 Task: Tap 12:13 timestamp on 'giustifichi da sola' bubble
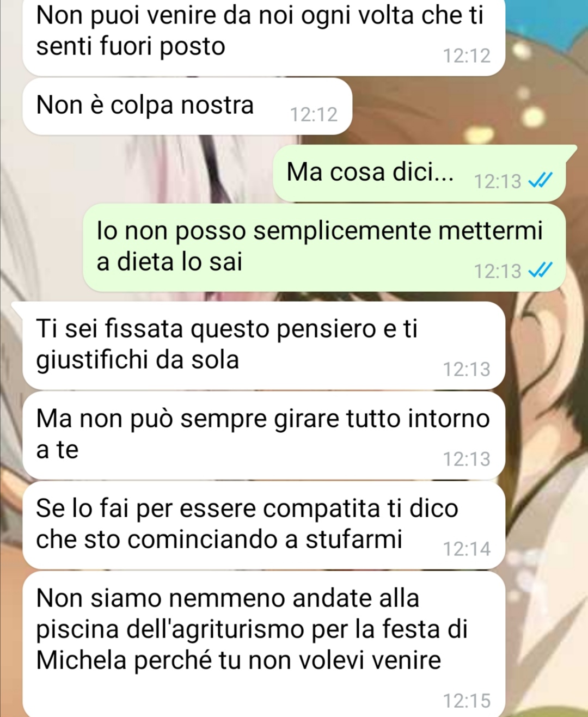coord(467,369)
